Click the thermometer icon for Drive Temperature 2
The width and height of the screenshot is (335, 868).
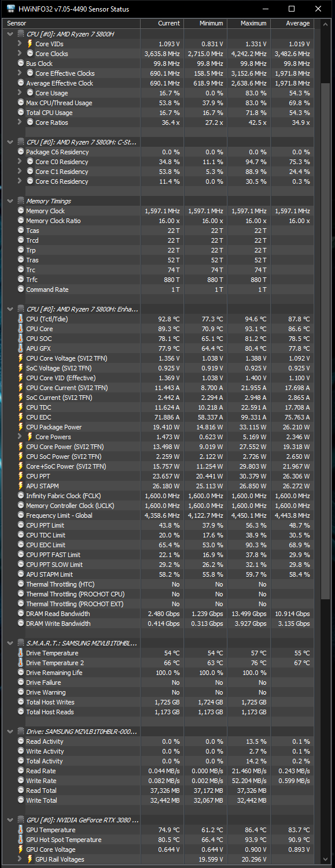[21, 663]
